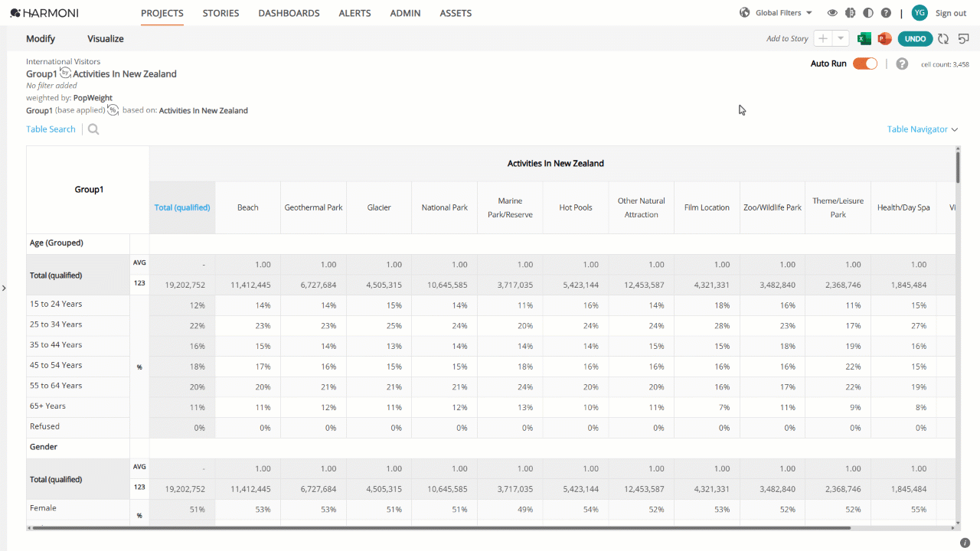Click the half-circle contrast icon
The height and width of the screenshot is (551, 980).
coord(867,13)
